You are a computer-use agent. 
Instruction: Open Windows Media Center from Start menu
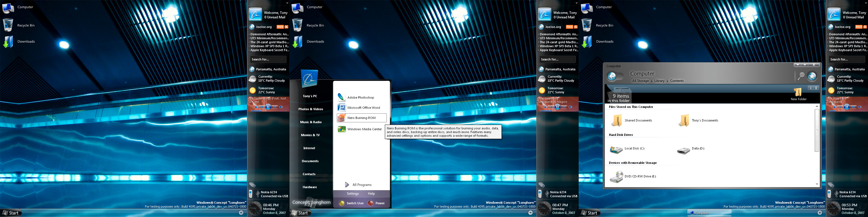359,129
